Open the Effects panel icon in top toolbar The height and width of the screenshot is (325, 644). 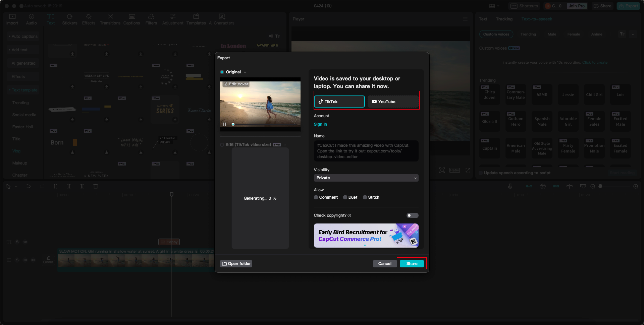(x=89, y=19)
